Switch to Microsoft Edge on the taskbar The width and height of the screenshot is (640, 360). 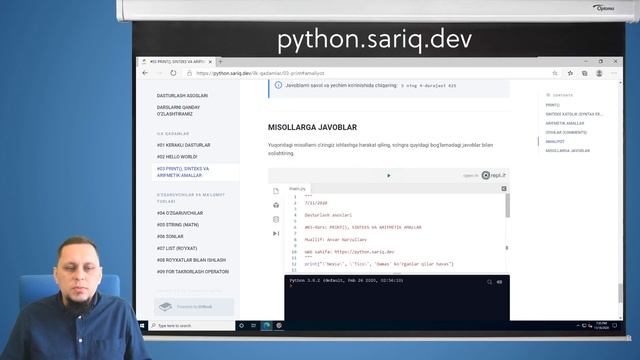[267, 326]
